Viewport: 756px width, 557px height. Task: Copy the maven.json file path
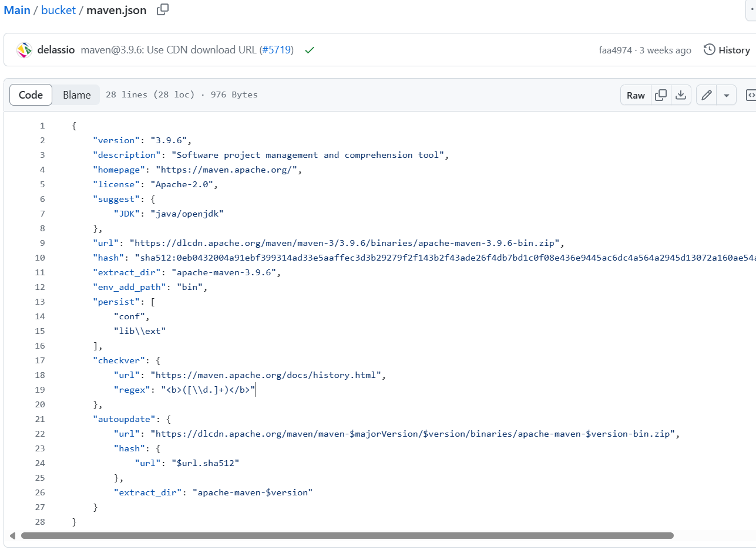(163, 9)
